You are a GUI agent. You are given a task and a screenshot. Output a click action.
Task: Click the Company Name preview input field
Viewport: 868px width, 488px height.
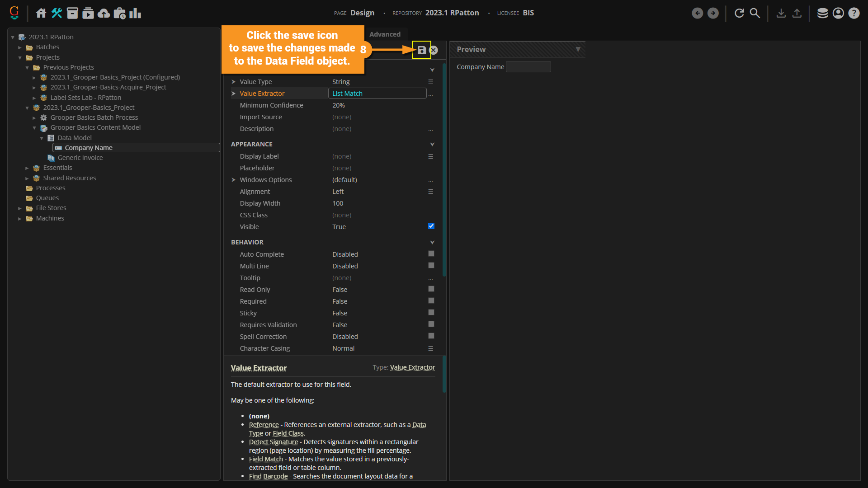(528, 67)
